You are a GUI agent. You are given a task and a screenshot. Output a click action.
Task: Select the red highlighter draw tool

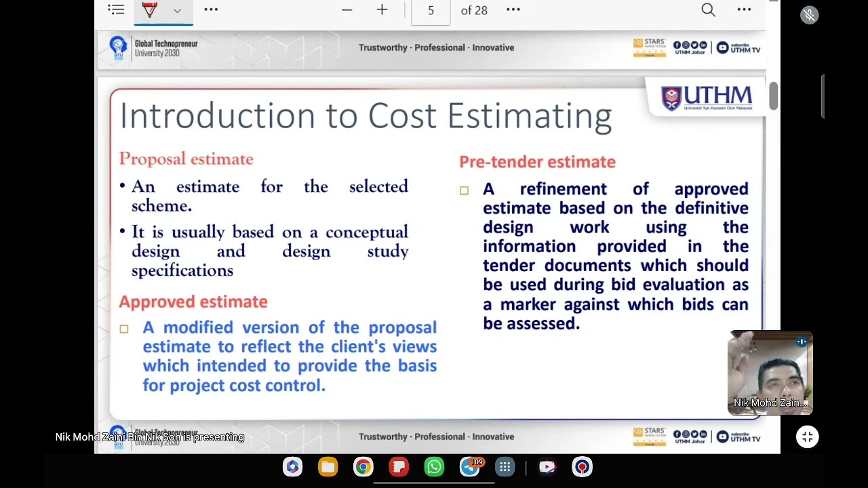(150, 10)
